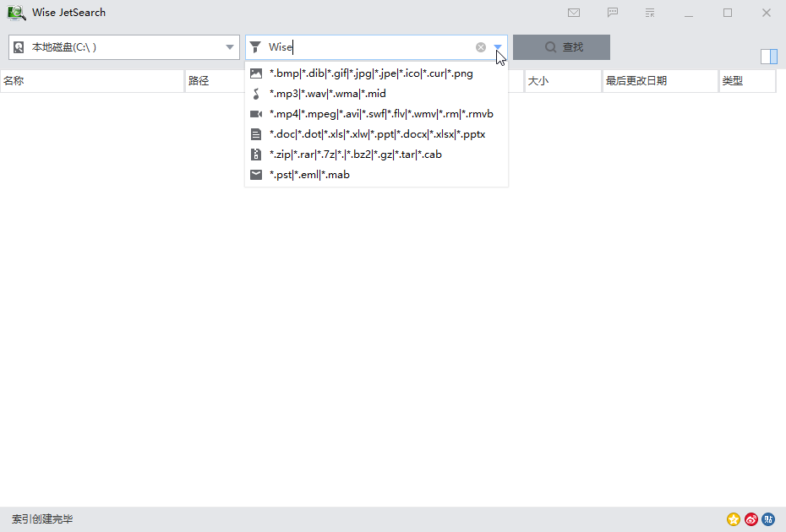Select the image file types filter *.bmp|*.dib

[376, 73]
